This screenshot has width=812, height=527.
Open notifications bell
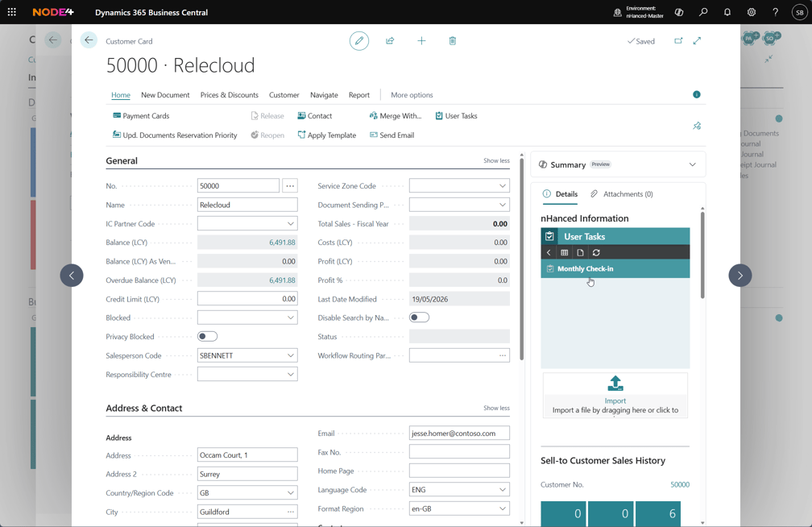(727, 12)
